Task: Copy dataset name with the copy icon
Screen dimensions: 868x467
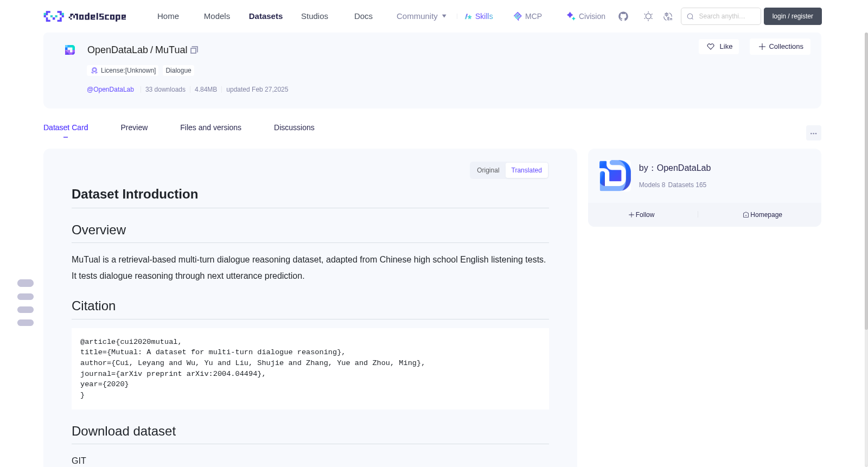Action: point(194,50)
